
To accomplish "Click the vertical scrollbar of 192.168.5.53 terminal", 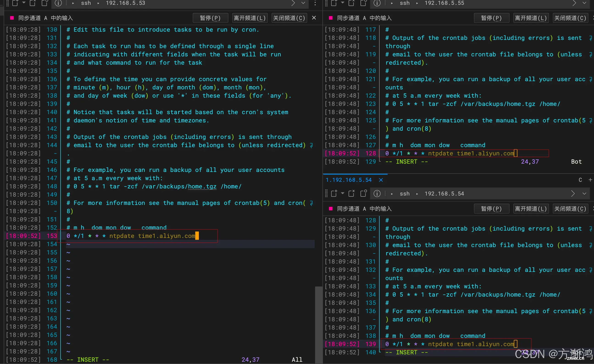I will click(319, 325).
